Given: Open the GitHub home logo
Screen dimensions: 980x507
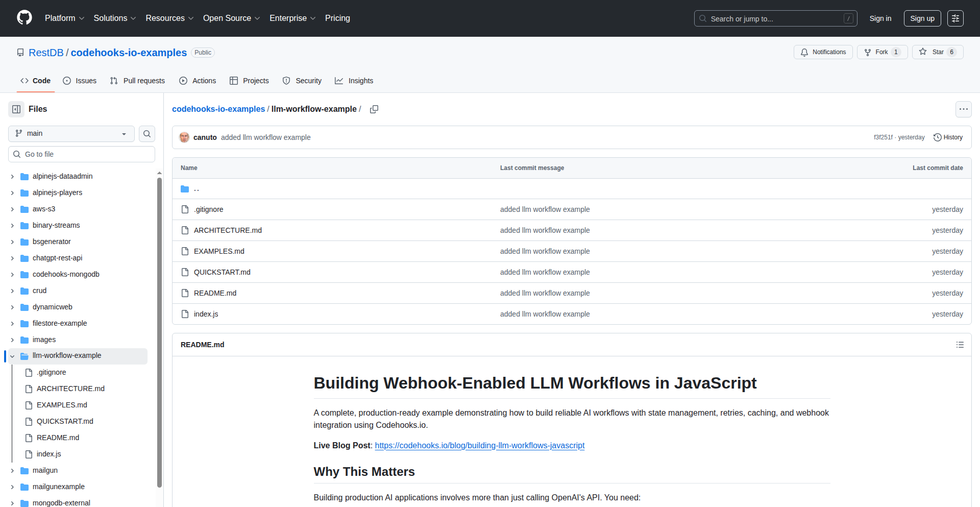Looking at the screenshot, I should pyautogui.click(x=23, y=18).
